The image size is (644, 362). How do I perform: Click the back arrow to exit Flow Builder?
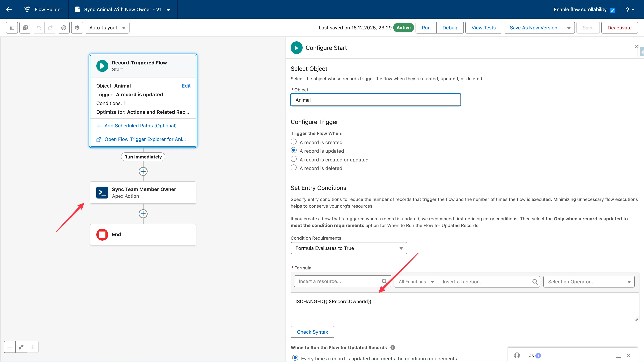9,9
